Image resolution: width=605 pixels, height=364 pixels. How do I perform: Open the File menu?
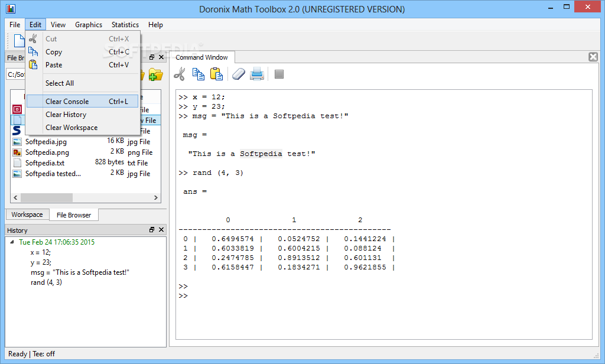[x=15, y=25]
